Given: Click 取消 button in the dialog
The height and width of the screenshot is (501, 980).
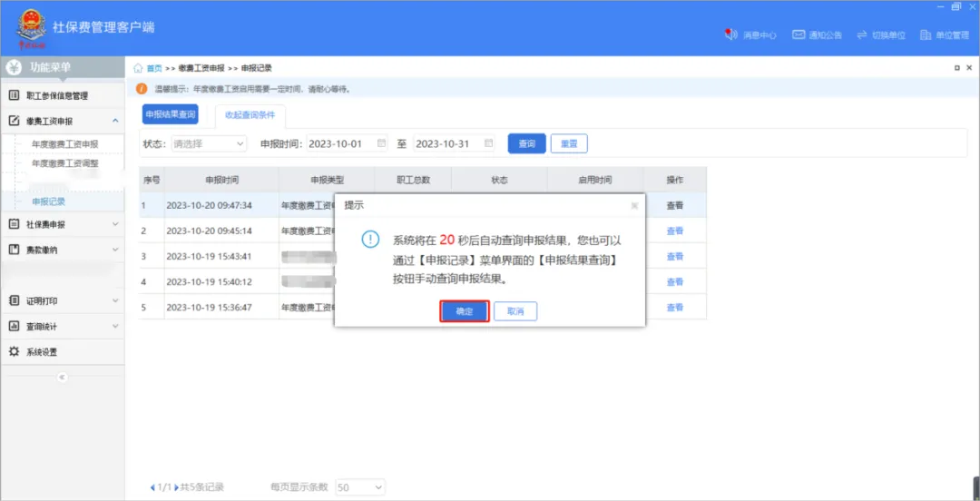Looking at the screenshot, I should (515, 311).
